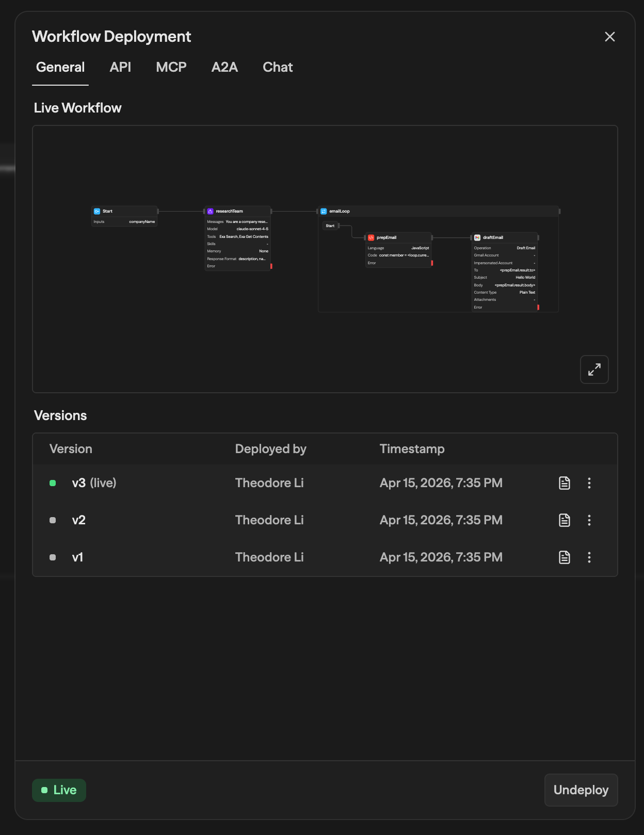
Task: Click Theodore Li in the v2 row
Action: (269, 520)
